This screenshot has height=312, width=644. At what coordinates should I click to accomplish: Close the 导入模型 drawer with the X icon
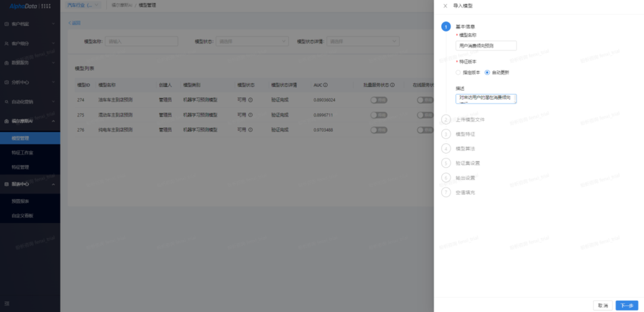coord(445,6)
